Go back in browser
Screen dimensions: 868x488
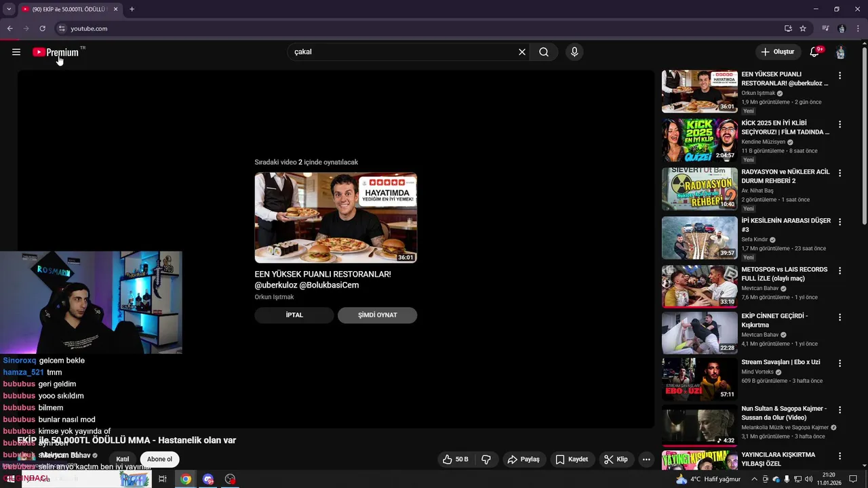(9, 28)
